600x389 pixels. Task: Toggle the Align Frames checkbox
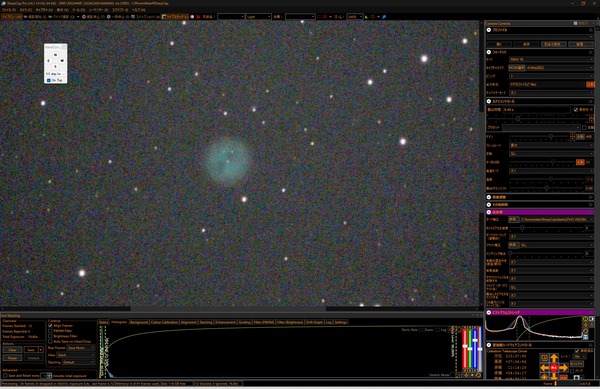pos(50,326)
